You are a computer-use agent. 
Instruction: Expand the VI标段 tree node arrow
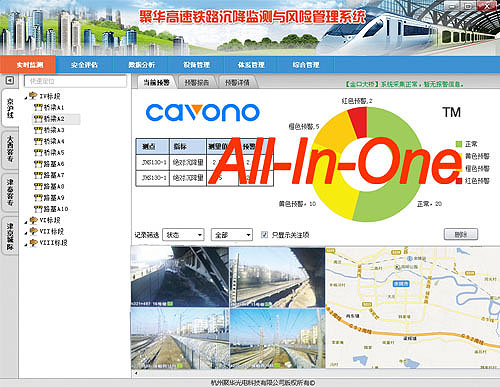tap(26, 222)
